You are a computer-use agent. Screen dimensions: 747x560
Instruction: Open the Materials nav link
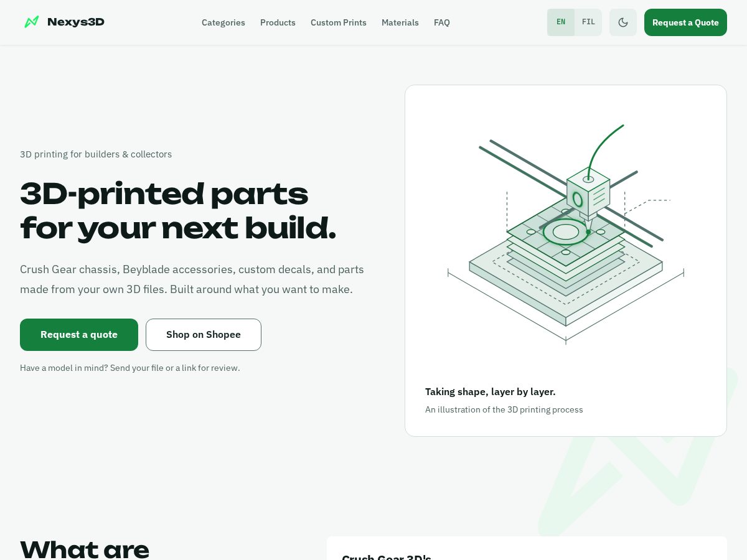click(x=400, y=22)
